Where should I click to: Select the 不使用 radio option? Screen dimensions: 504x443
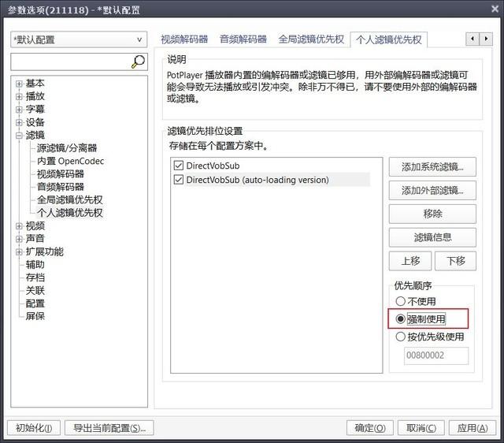pyautogui.click(x=401, y=301)
